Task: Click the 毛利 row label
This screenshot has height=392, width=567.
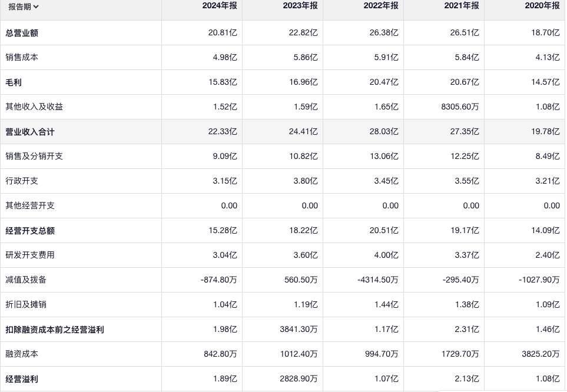Action: click(14, 82)
